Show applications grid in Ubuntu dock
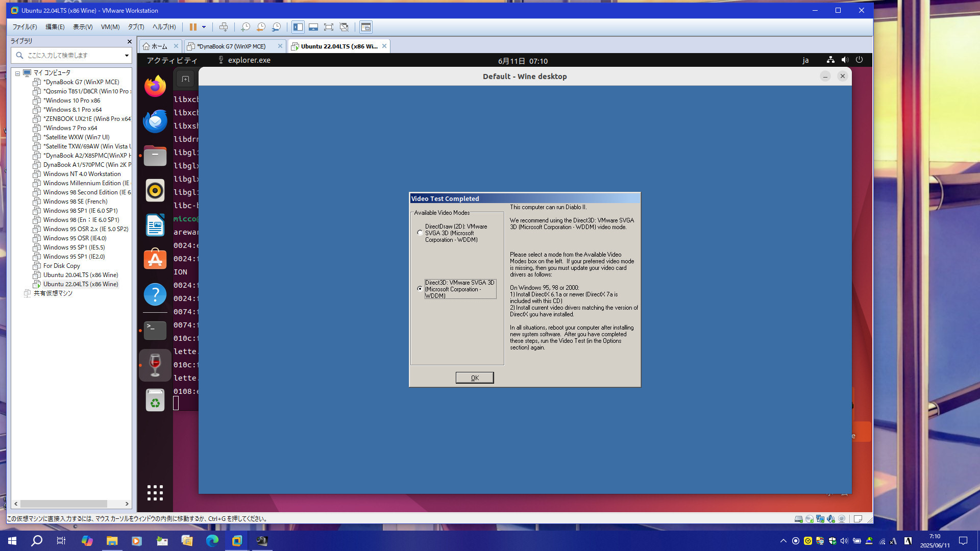The width and height of the screenshot is (980, 551). [155, 493]
